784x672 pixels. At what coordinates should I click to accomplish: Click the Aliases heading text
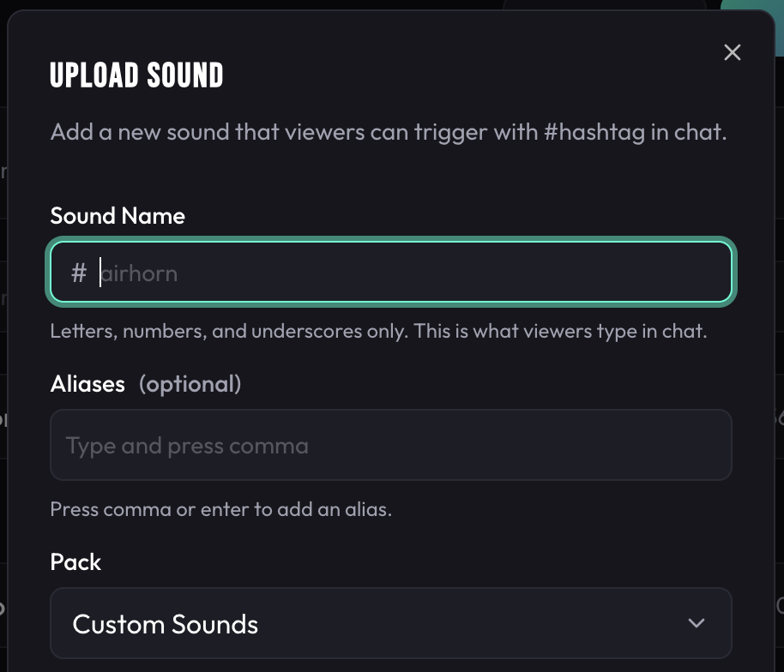87,384
